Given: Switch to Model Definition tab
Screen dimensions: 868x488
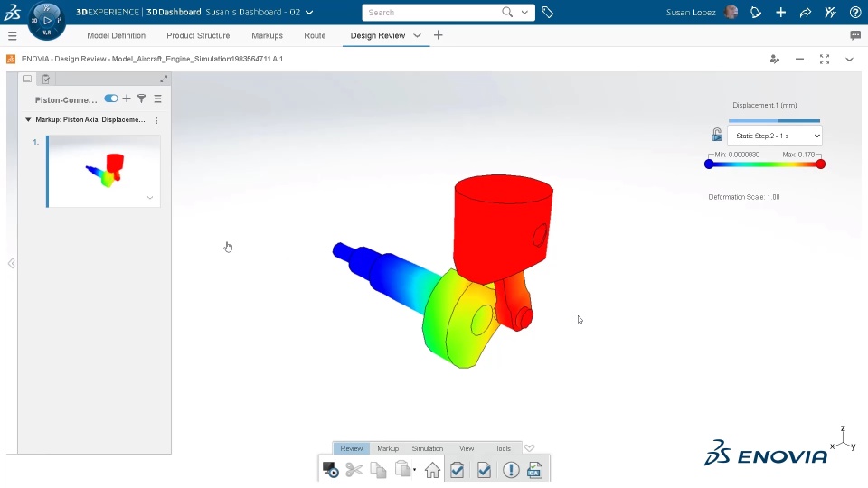Looking at the screenshot, I should point(117,35).
